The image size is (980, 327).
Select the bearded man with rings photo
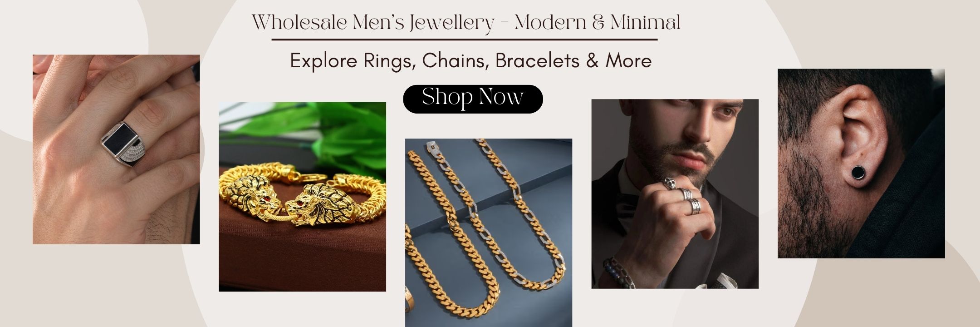(x=675, y=194)
